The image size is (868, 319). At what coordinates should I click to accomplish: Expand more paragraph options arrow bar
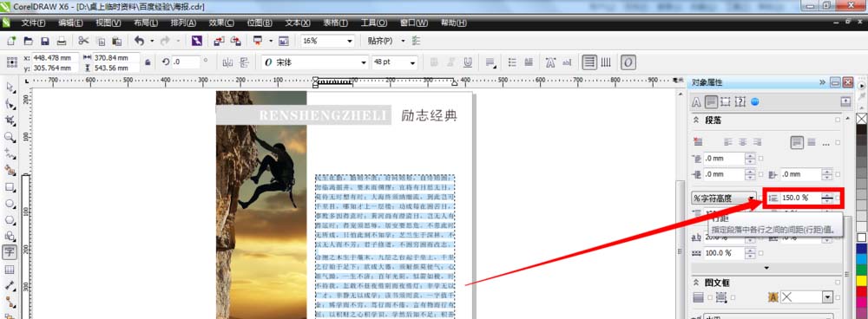766,268
